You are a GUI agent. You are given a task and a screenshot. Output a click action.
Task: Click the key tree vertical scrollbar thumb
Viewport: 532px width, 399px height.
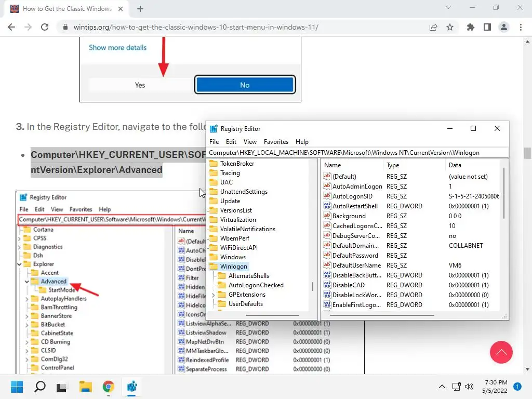(312, 286)
